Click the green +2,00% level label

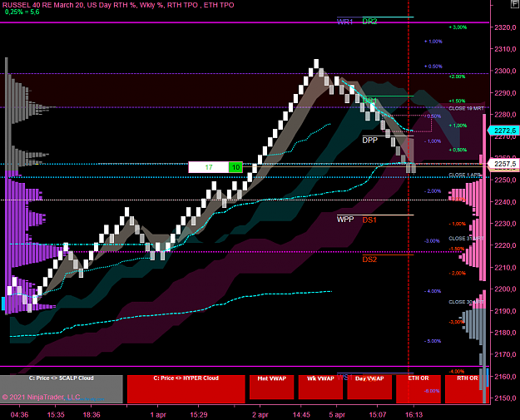pos(457,77)
